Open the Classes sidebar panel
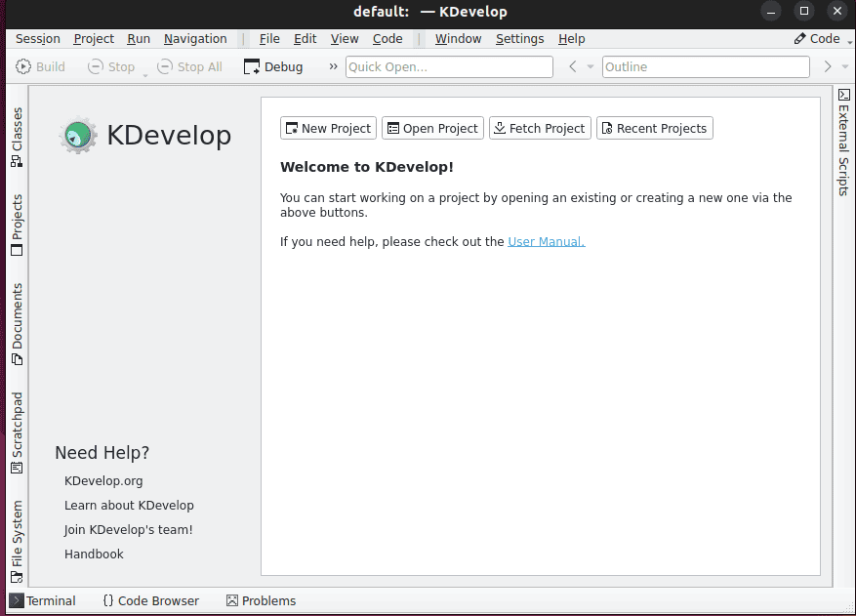 pyautogui.click(x=15, y=131)
